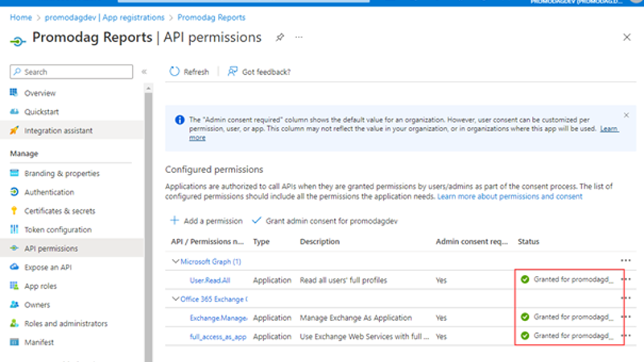Collapse the Office 365 Exchange group
This screenshot has height=362, width=644.
pyautogui.click(x=175, y=299)
